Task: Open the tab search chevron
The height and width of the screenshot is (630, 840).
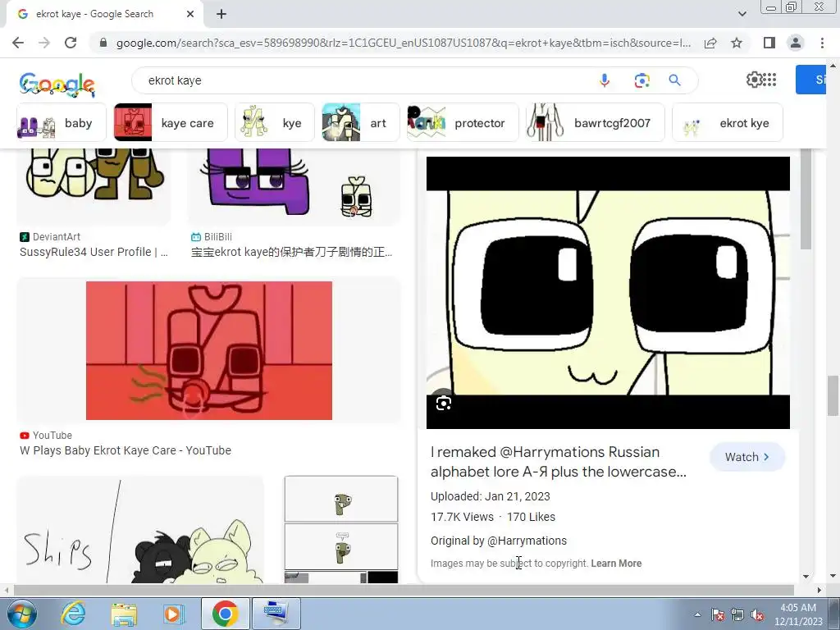Action: tap(742, 14)
